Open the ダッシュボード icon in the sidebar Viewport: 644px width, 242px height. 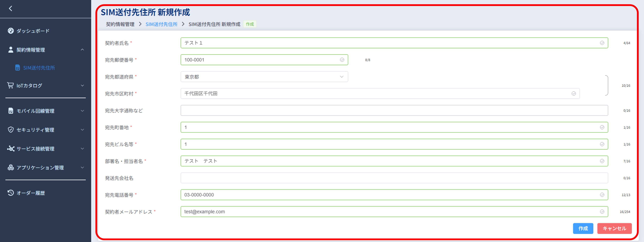[x=10, y=31]
